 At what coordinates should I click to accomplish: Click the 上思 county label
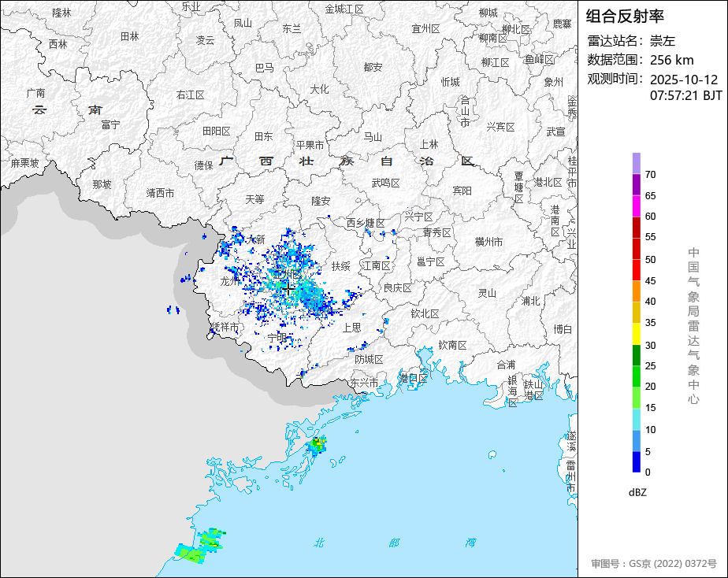coord(350,327)
